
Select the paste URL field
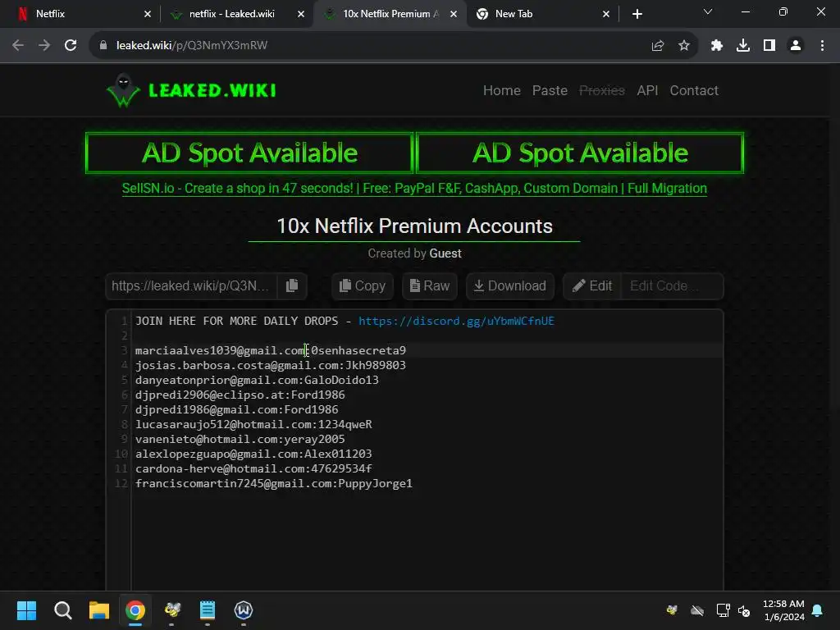[x=191, y=286]
